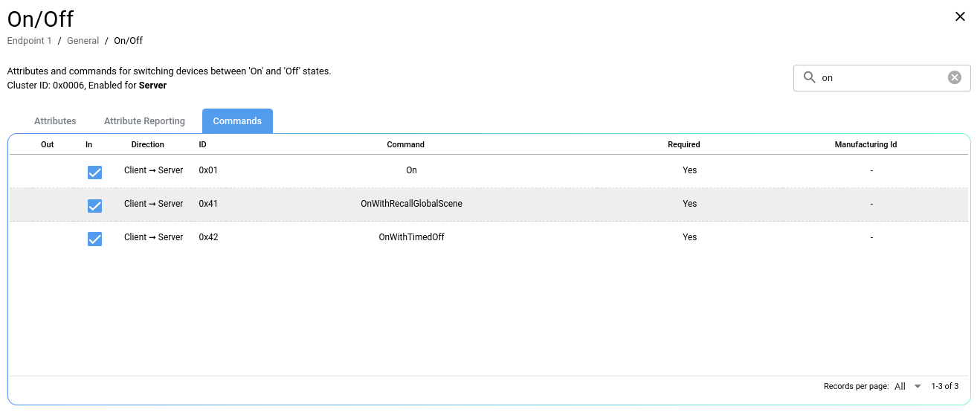Click the magnifying glass search icon
Viewport: 980px width, 415px height.
(x=810, y=77)
